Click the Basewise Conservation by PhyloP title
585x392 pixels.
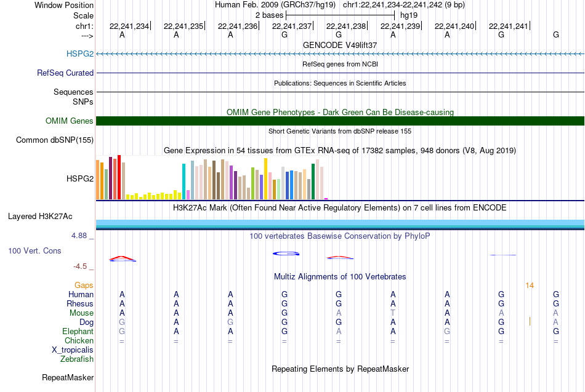coord(340,236)
